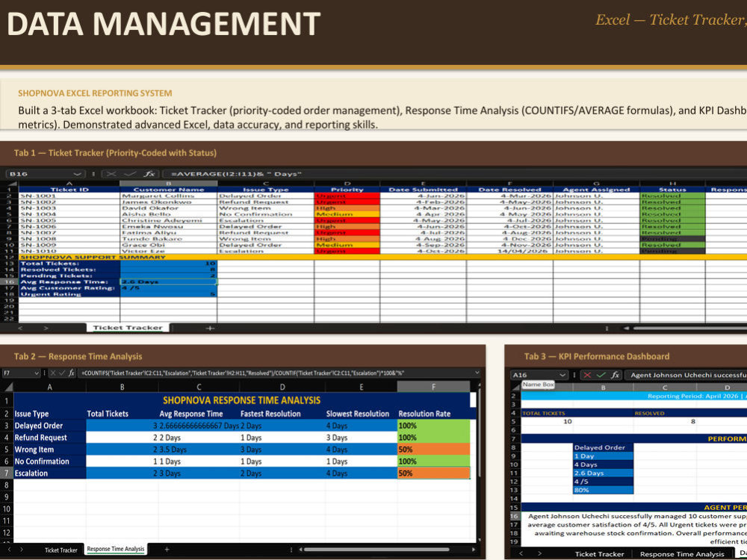Click the Wrong Item 50% resolution rate cell

coord(433,449)
